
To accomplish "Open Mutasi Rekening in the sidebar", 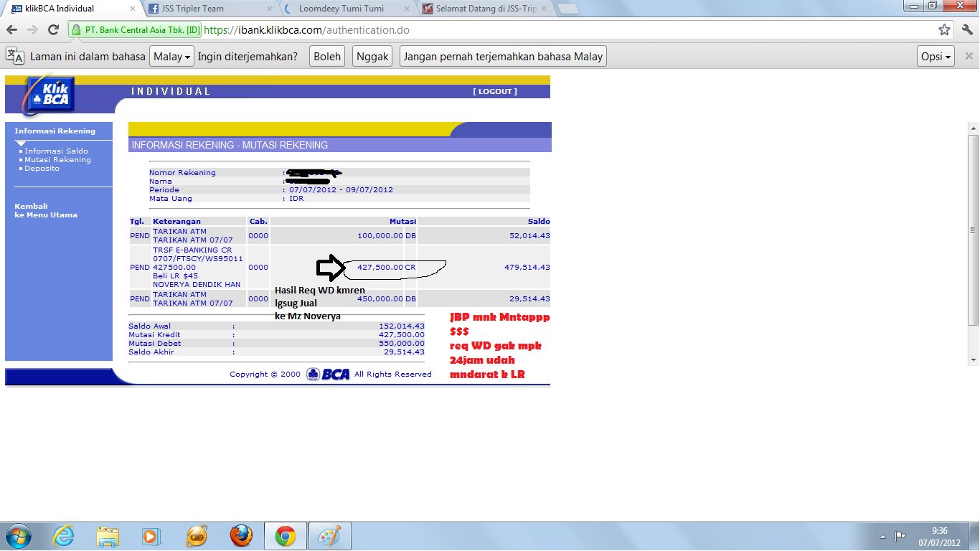I will pyautogui.click(x=57, y=160).
